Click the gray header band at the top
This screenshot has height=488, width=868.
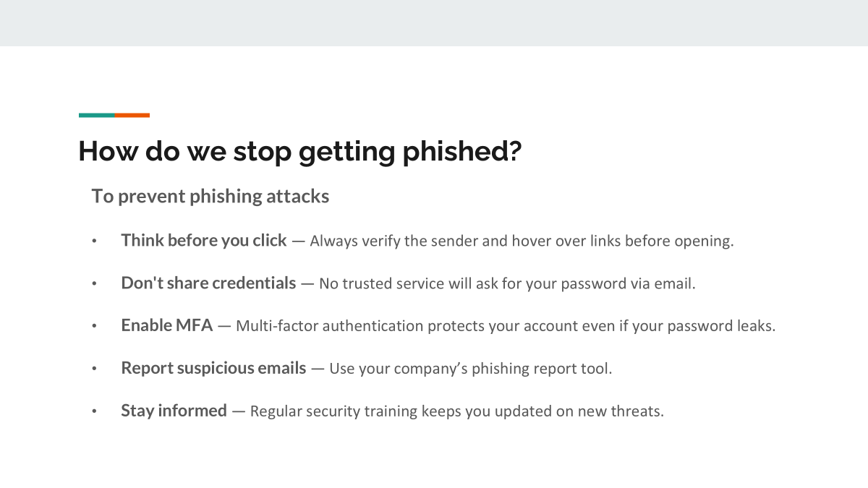[x=434, y=22]
